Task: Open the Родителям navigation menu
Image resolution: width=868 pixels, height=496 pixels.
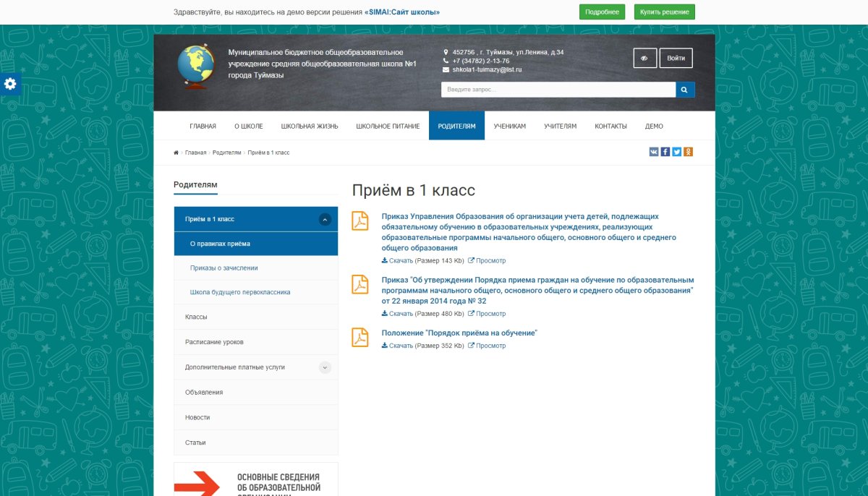Action: tap(456, 125)
